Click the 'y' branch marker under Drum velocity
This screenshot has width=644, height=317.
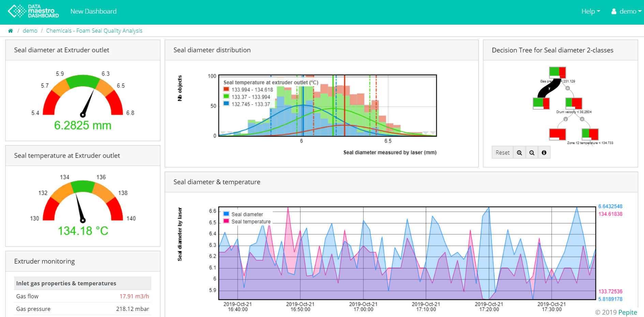tap(566, 119)
